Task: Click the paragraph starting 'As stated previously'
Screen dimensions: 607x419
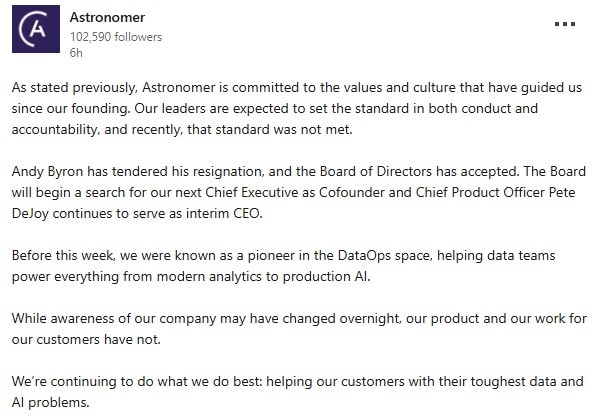Action: click(297, 108)
